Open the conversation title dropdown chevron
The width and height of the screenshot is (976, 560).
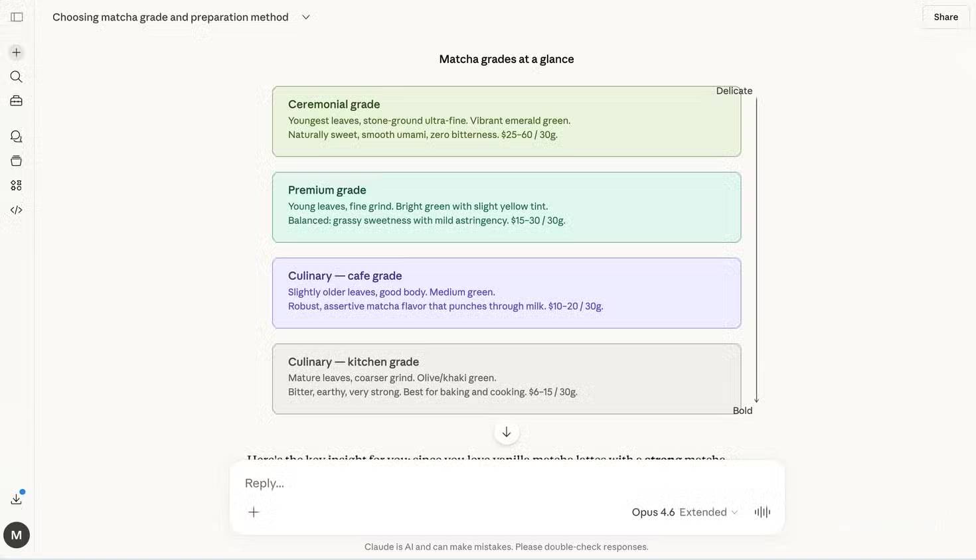[306, 17]
